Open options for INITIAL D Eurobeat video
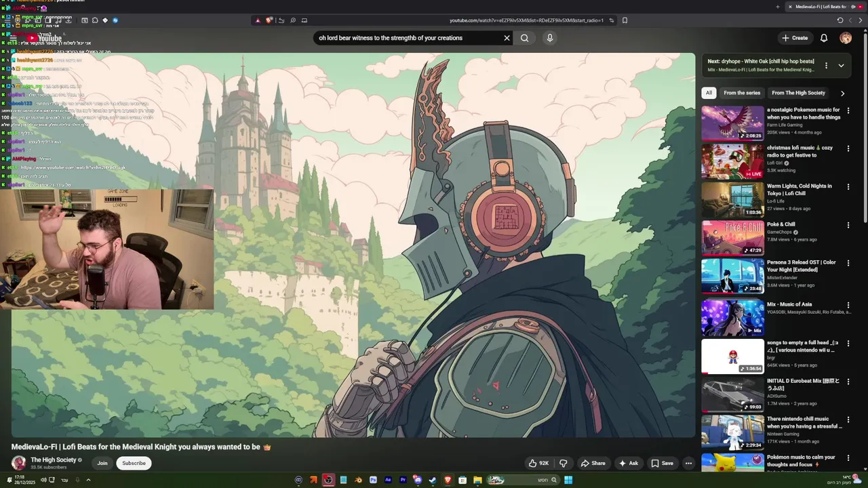The image size is (868, 488). pyautogui.click(x=848, y=382)
